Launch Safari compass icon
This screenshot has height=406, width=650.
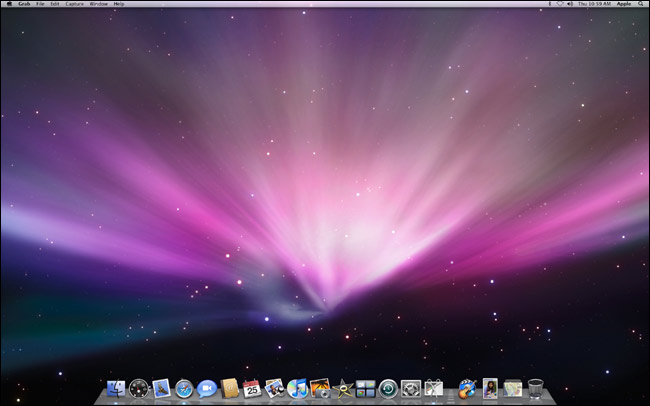coord(184,389)
